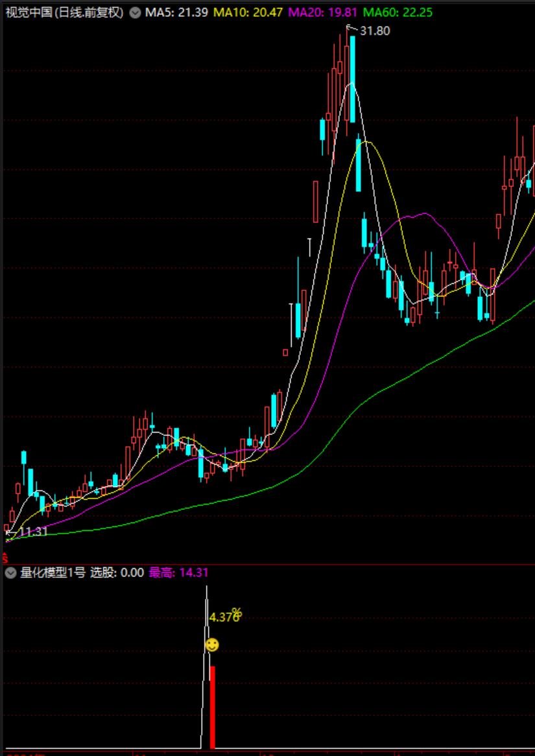Click the yellow percent symbol beside 4.376
This screenshot has height=756, width=535.
pyautogui.click(x=237, y=612)
